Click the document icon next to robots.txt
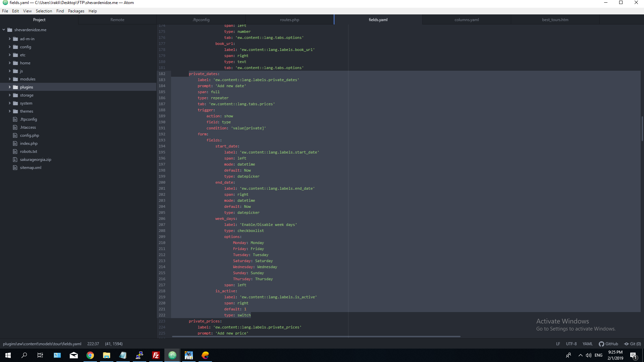Image resolution: width=644 pixels, height=362 pixels. click(15, 151)
